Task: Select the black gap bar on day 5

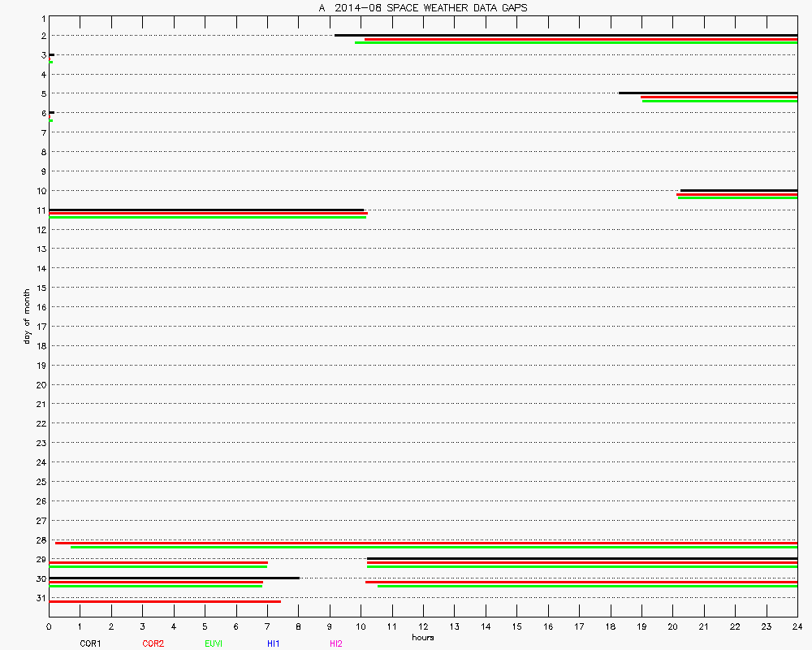Action: (707, 93)
